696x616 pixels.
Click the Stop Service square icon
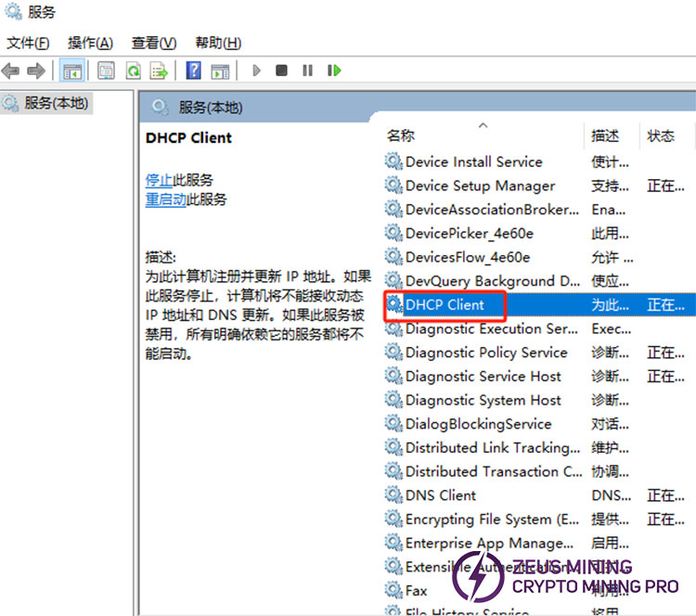click(x=281, y=71)
